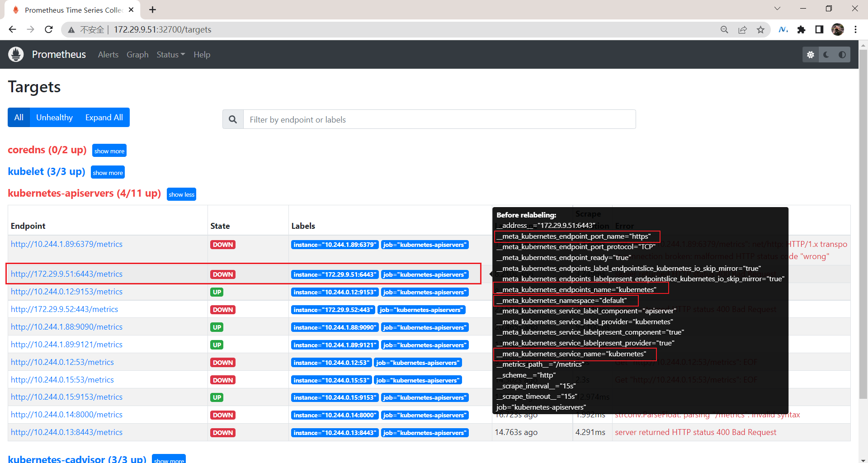This screenshot has width=868, height=463.
Task: Open the tab search chevron
Action: [777, 9]
